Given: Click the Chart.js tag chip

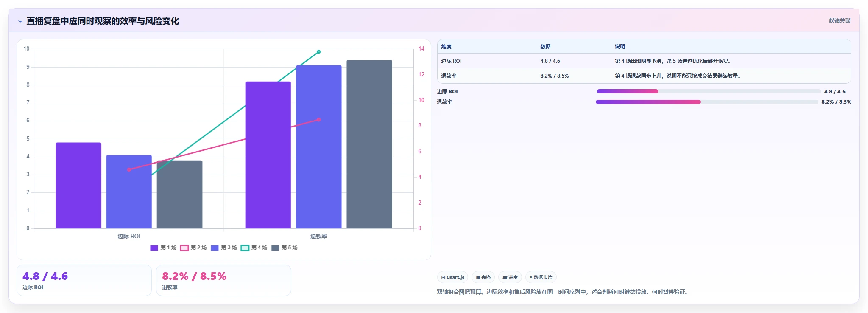Looking at the screenshot, I should [452, 277].
